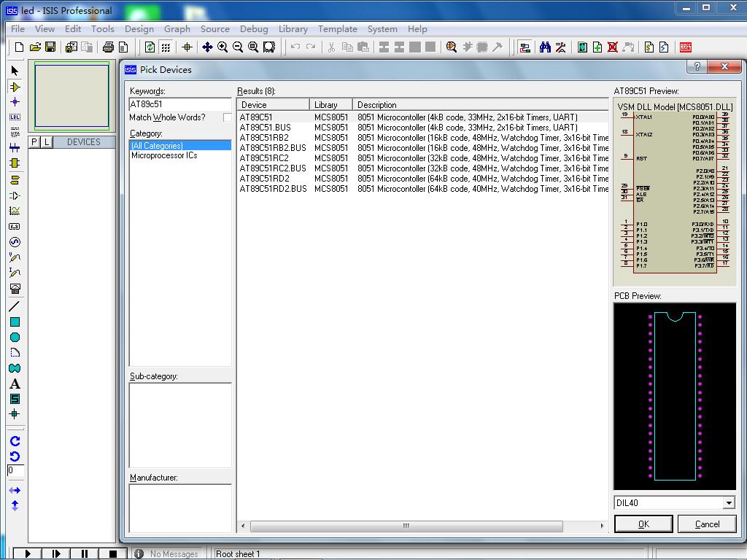
Task: Click the Open Design folder icon
Action: [35, 47]
